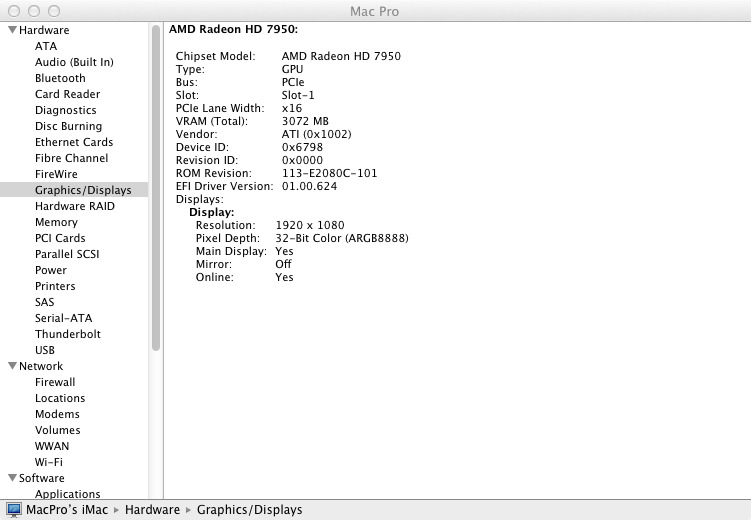Select Parallel SCSI in the sidebar
Screen dimensions: 751x520
67,254
